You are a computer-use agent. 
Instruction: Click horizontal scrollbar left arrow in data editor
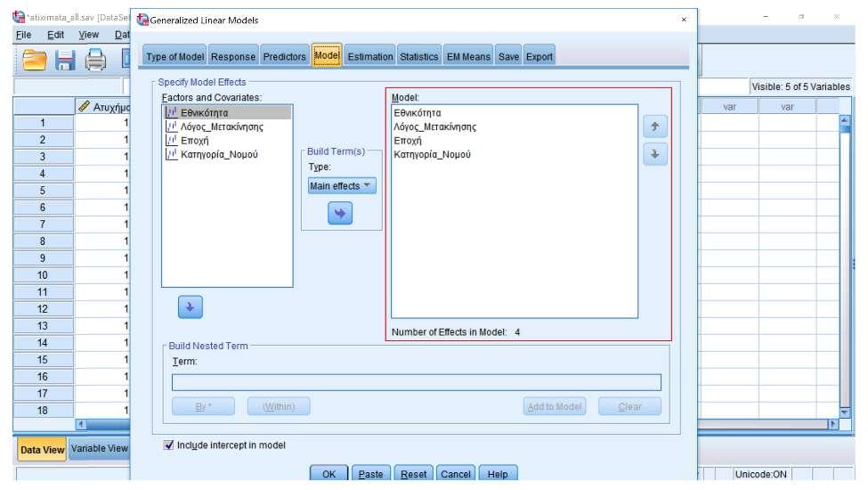point(81,425)
